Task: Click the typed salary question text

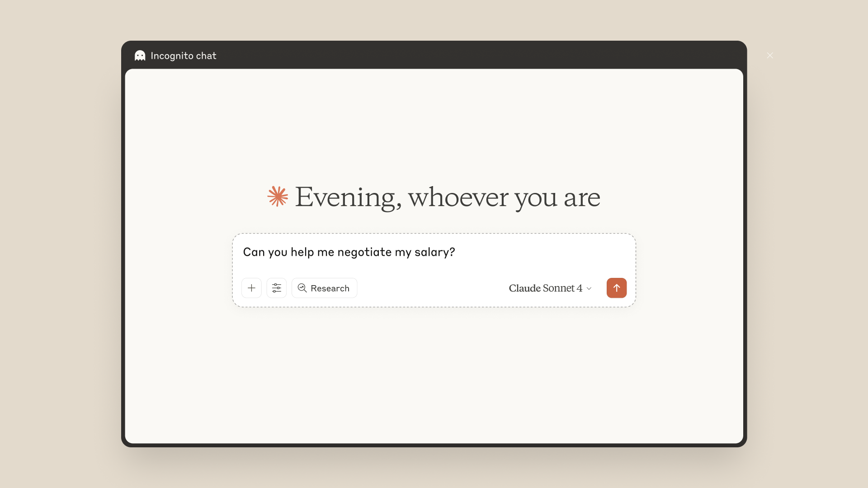Action: pos(349,252)
